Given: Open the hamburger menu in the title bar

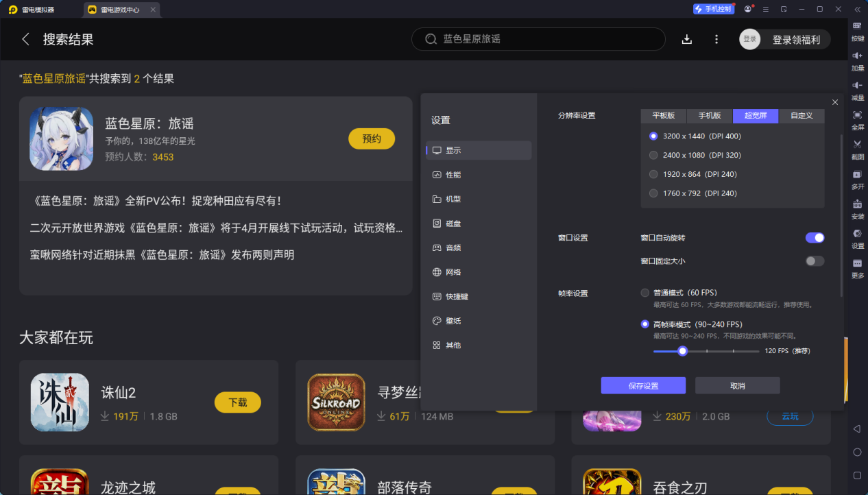Looking at the screenshot, I should coord(766,9).
